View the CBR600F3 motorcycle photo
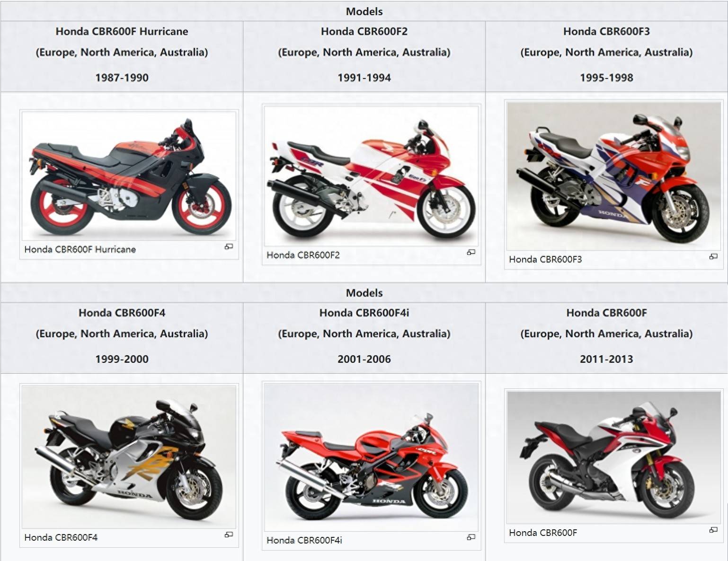Screen dimensions: 728x561 pyautogui.click(x=613, y=176)
